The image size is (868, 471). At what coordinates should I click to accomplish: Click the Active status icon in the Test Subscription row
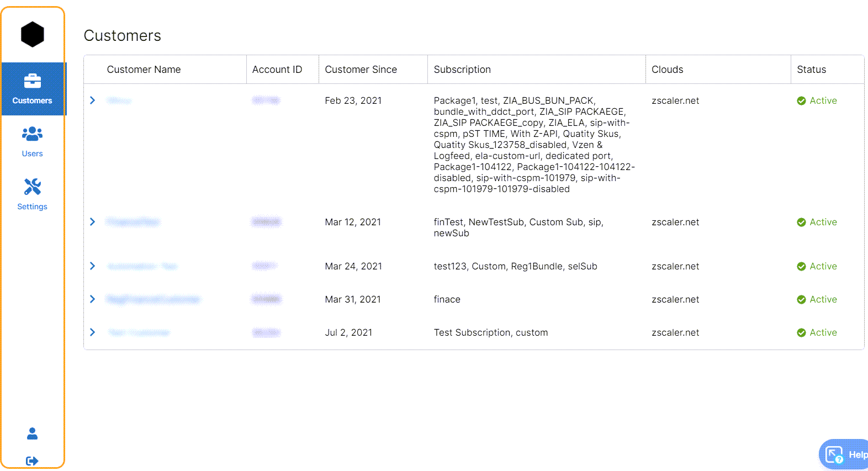pos(801,332)
